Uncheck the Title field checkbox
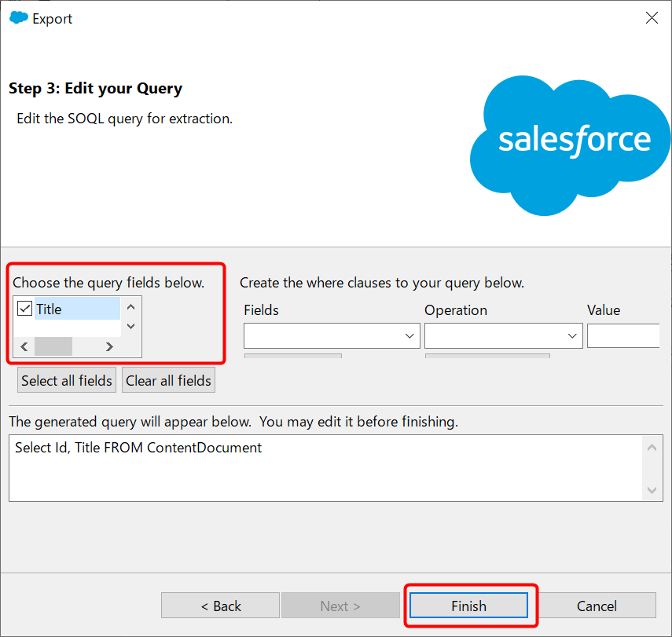The width and height of the screenshot is (672, 637). 25,309
